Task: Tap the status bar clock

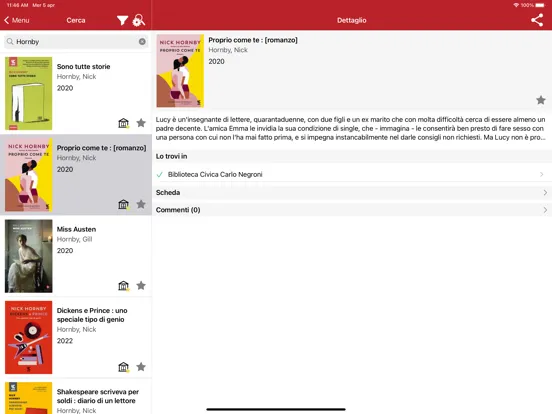Action: [x=17, y=5]
